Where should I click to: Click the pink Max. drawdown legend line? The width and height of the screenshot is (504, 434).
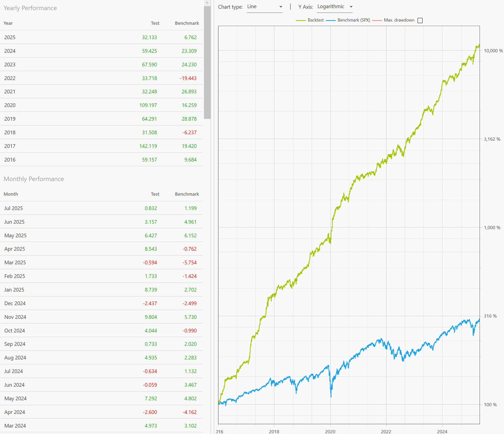click(x=377, y=20)
